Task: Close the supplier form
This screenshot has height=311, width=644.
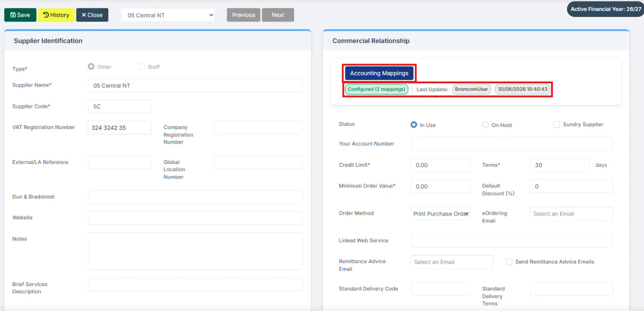Action: click(x=92, y=15)
